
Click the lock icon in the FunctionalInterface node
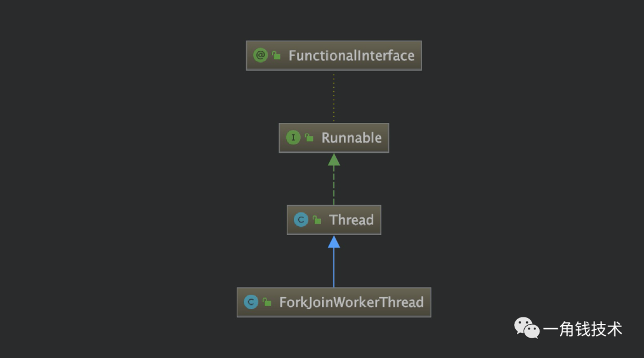[276, 55]
